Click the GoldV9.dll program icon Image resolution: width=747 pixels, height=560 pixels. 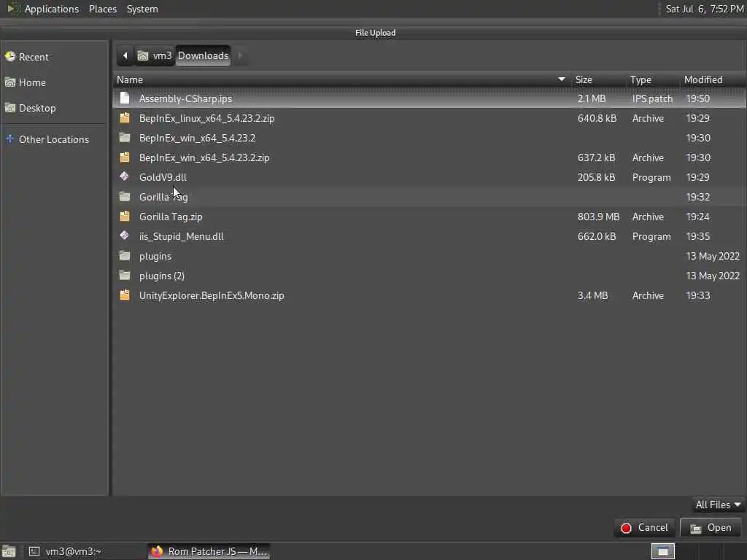(x=124, y=176)
